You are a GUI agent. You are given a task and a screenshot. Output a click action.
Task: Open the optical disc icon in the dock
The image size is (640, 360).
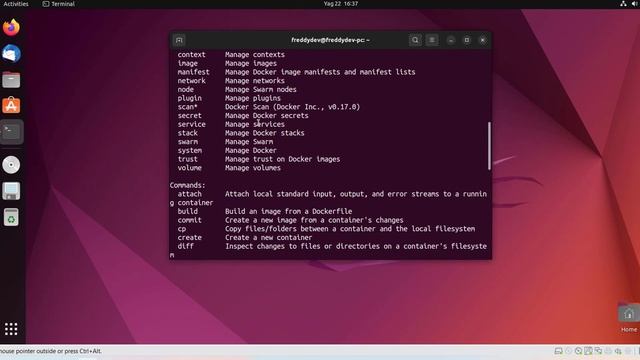[x=11, y=165]
